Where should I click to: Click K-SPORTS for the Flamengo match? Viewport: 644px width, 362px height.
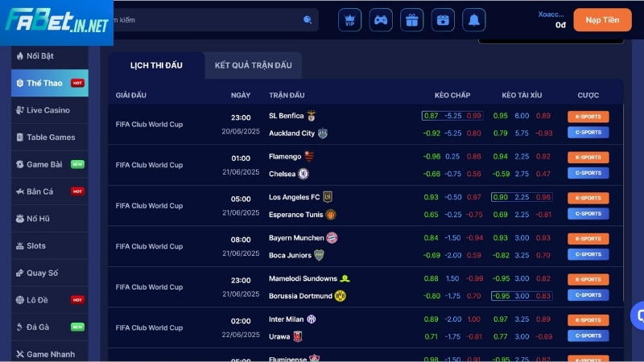[588, 157]
